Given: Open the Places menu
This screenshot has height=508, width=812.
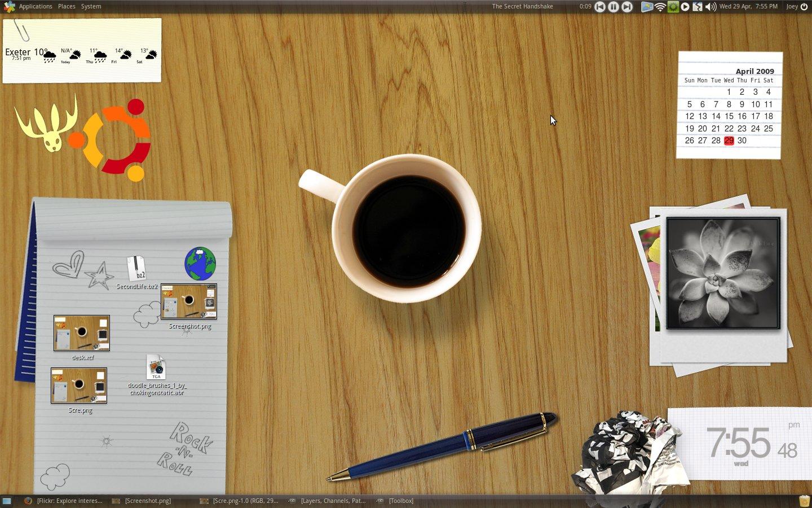Looking at the screenshot, I should pyautogui.click(x=66, y=6).
